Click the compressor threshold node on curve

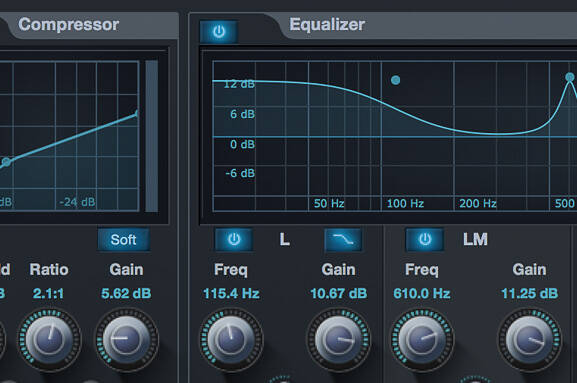[6, 162]
